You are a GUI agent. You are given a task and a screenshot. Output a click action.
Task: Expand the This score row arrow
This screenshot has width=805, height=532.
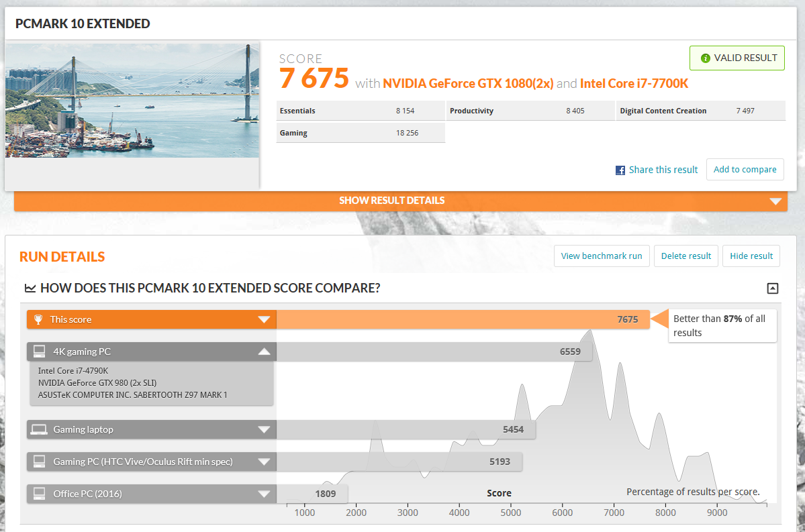coord(264,319)
